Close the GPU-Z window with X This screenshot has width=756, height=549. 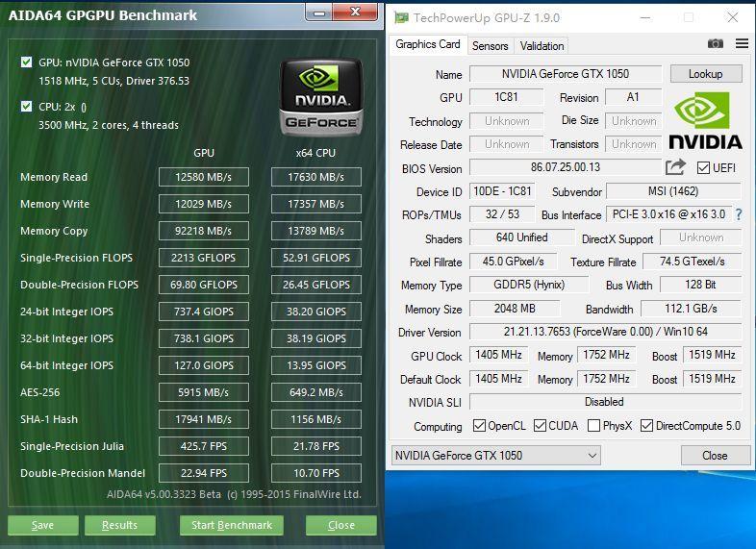click(732, 18)
